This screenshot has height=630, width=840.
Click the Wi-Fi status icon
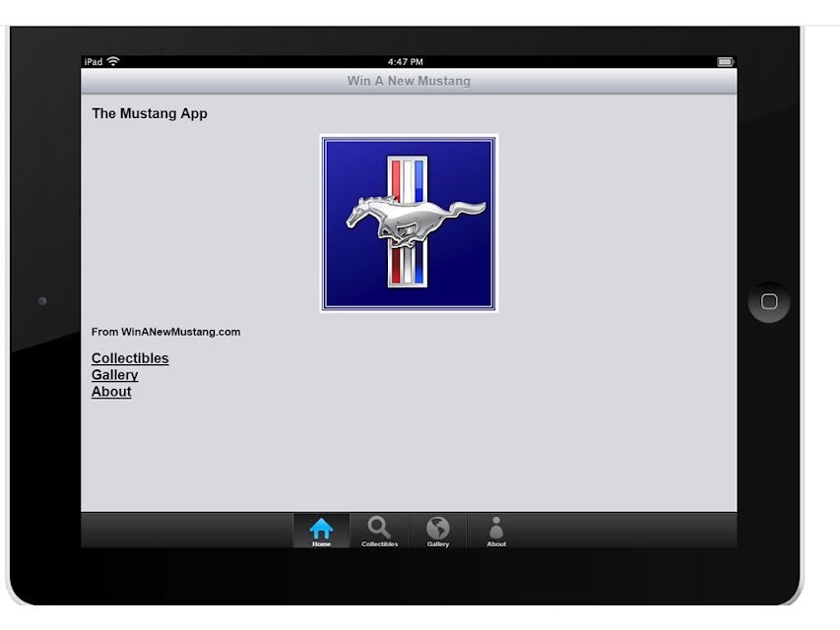[x=113, y=61]
